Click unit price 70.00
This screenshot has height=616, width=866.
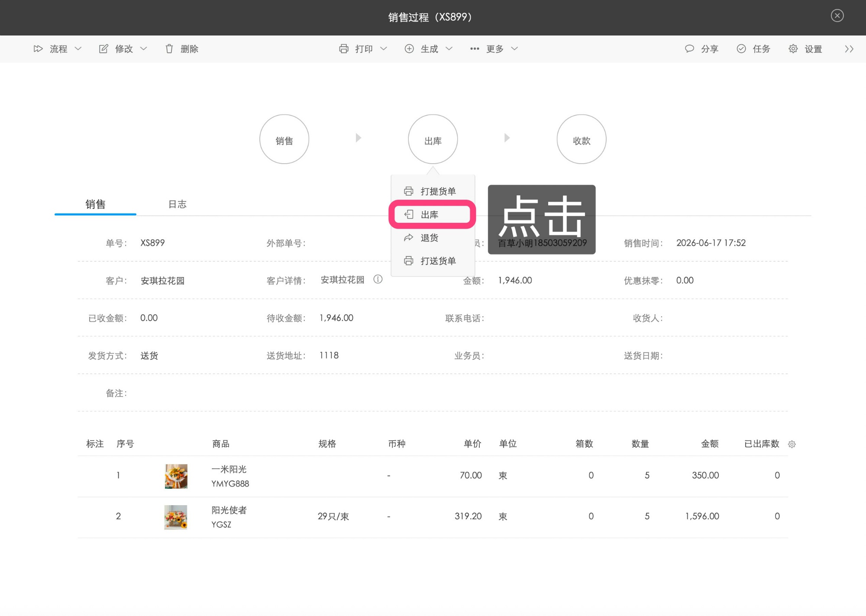pos(471,475)
